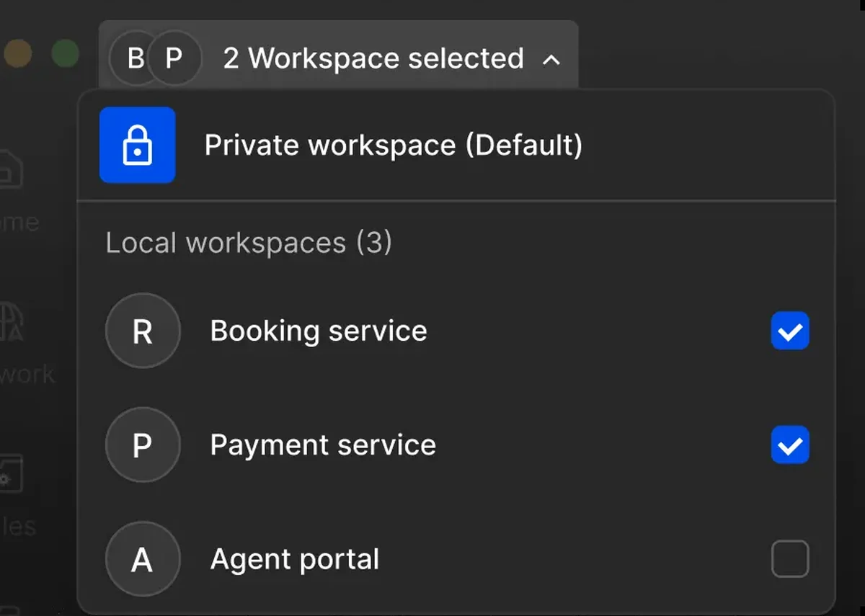Select the Agent portal workspace label
865x616 pixels.
click(x=295, y=559)
